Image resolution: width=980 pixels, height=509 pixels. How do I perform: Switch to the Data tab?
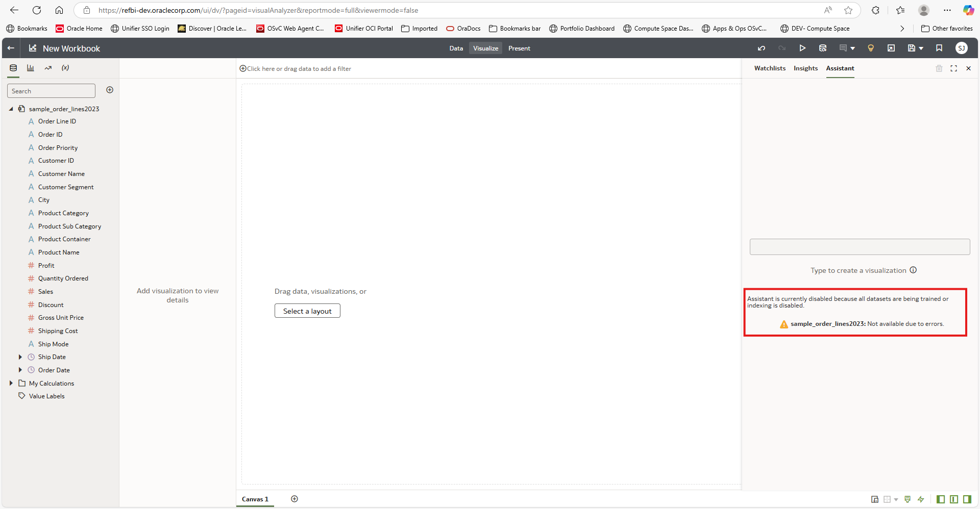click(456, 48)
